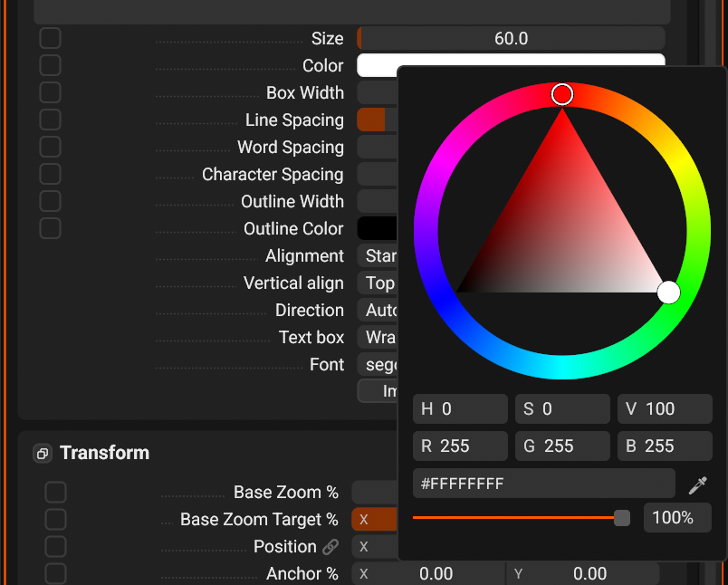Click the Position X field
728x585 pixels.
[374, 546]
